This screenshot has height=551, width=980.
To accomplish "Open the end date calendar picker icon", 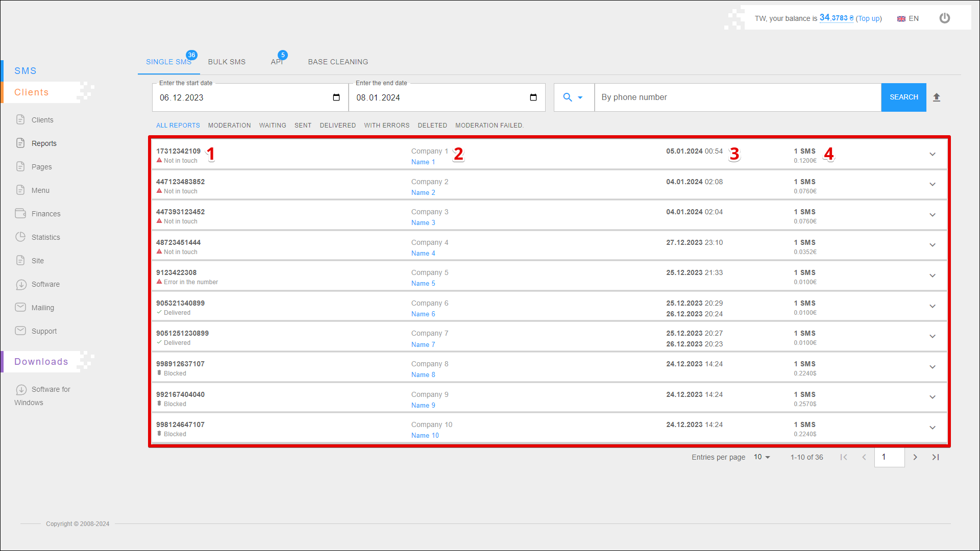I will click(x=533, y=97).
